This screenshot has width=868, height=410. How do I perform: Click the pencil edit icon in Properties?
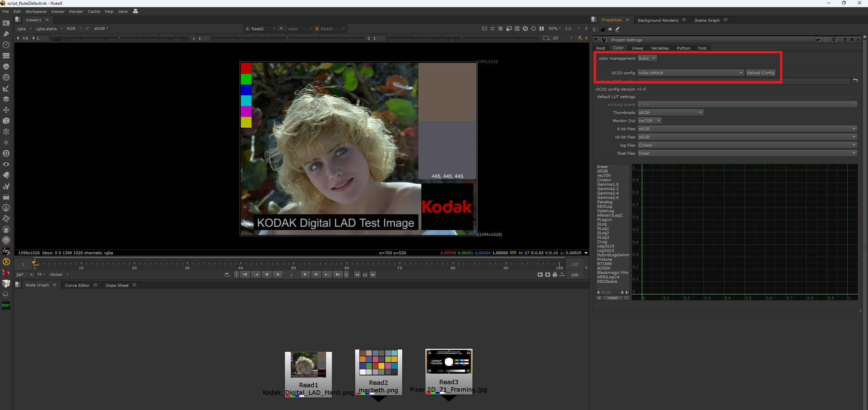(x=618, y=29)
